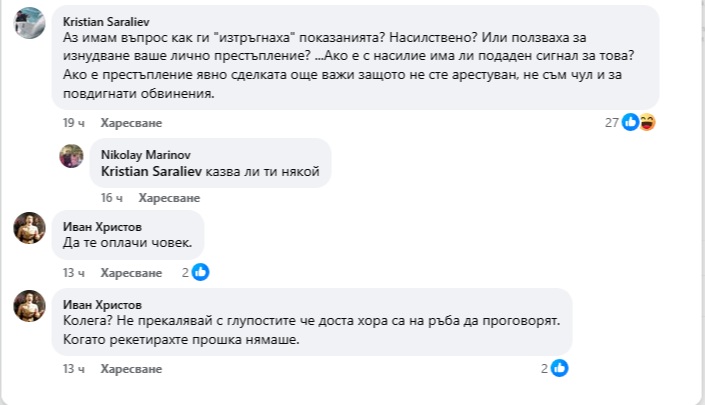Click the "16 ч" timestamp on Nikolay's reply
The width and height of the screenshot is (705, 405).
(112, 198)
